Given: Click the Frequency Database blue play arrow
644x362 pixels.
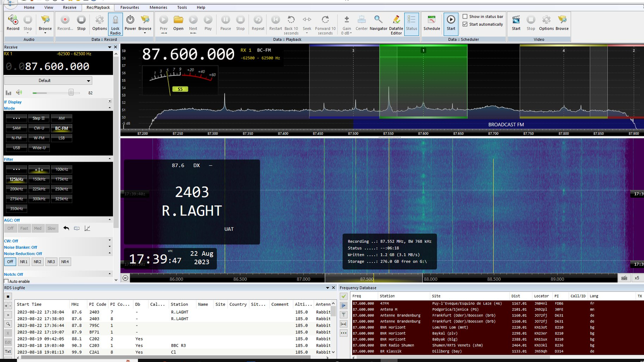Looking at the screenshot, I should tap(343, 305).
